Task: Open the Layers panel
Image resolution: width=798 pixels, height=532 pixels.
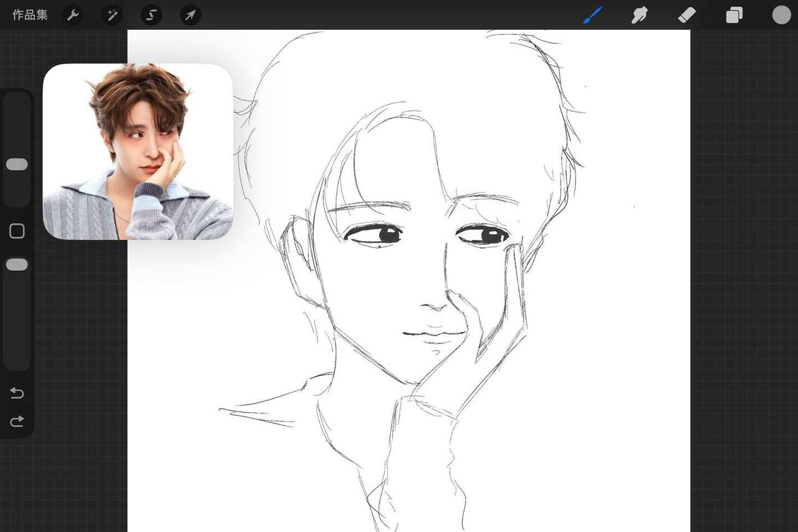Action: [x=734, y=15]
